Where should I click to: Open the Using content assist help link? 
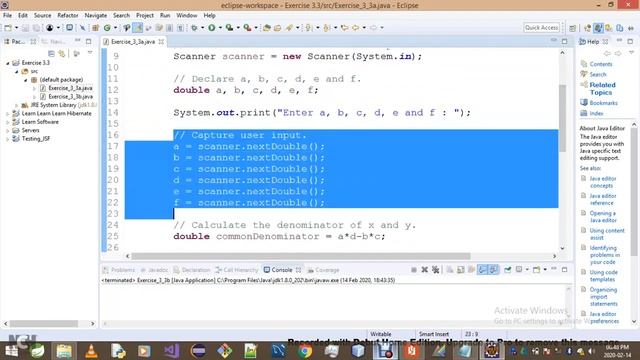coord(607,234)
